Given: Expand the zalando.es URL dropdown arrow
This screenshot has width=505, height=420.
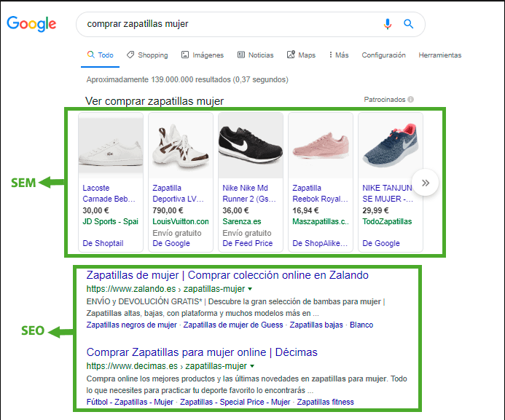Looking at the screenshot, I should click(x=250, y=289).
